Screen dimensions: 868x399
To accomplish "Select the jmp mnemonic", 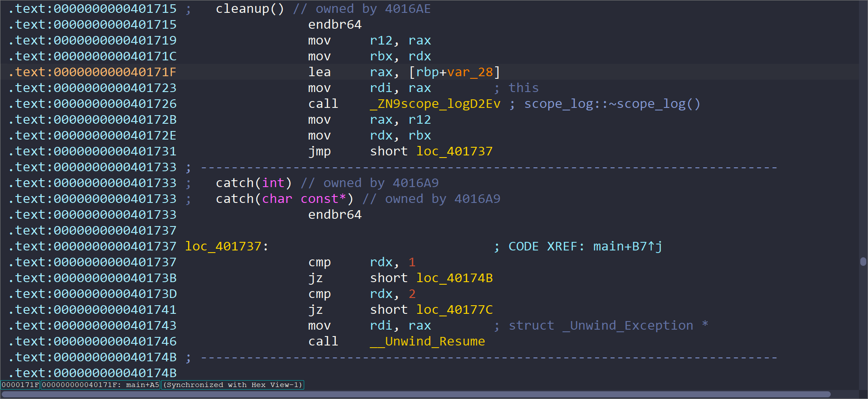I will pos(320,151).
